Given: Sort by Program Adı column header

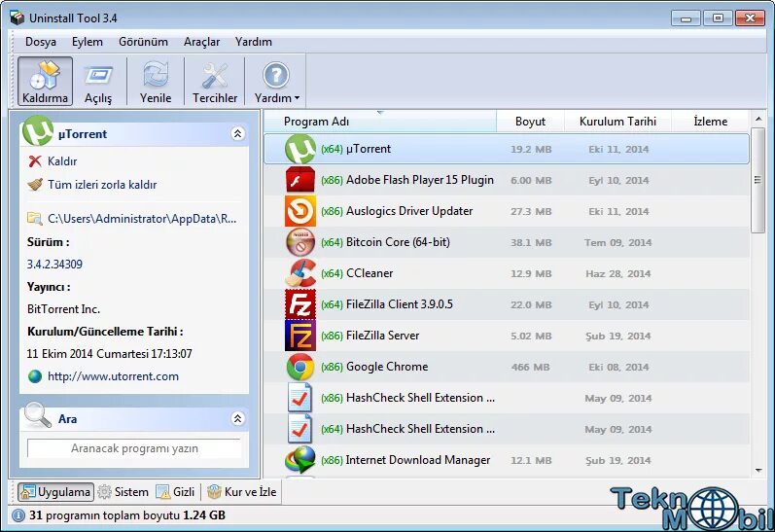Looking at the screenshot, I should (379, 122).
